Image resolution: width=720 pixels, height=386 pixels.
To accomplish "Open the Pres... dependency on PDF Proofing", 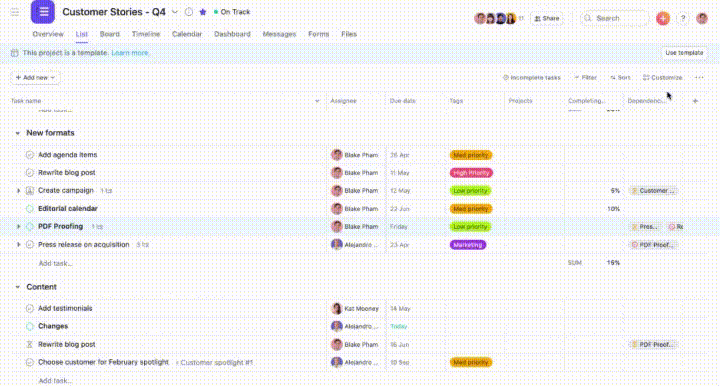I will coord(645,227).
